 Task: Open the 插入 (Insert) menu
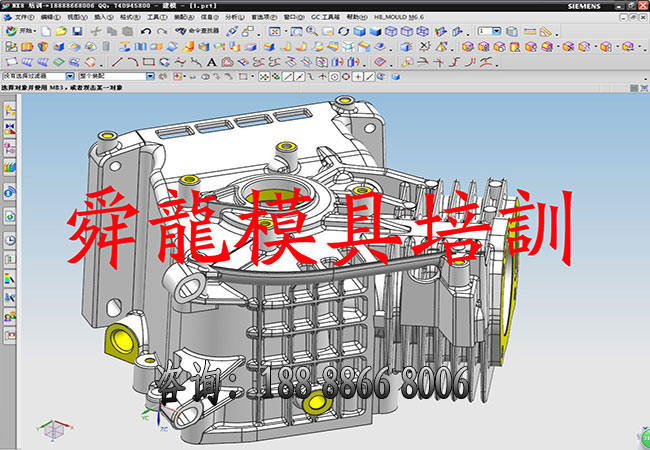click(104, 17)
